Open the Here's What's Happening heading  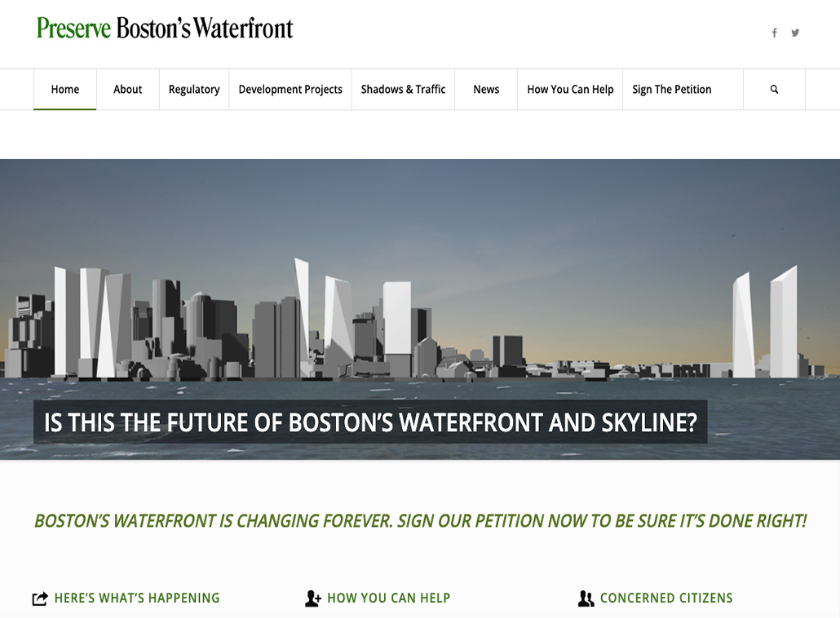tap(137, 598)
